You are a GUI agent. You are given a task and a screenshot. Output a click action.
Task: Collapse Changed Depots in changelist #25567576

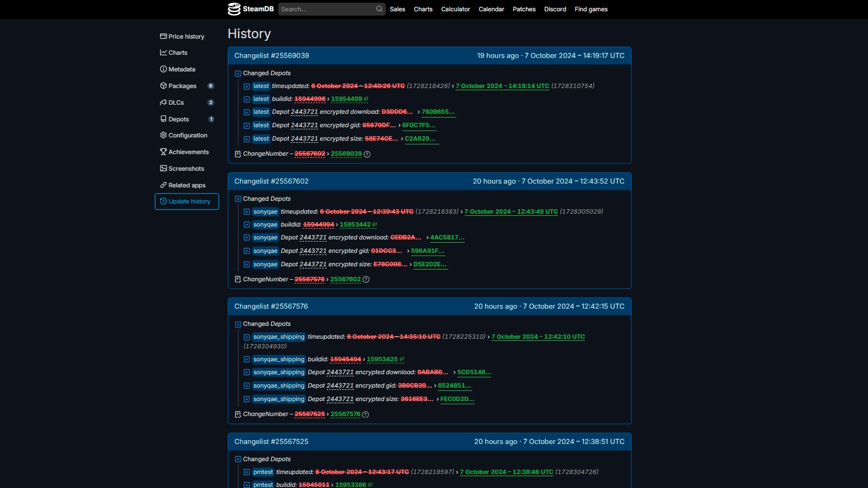[238, 324]
